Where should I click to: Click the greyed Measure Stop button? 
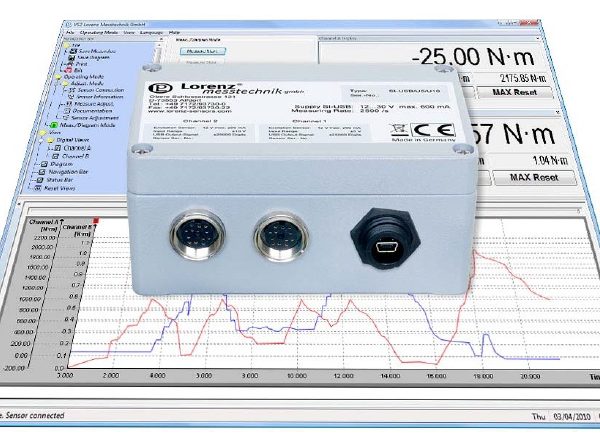[x=201, y=61]
